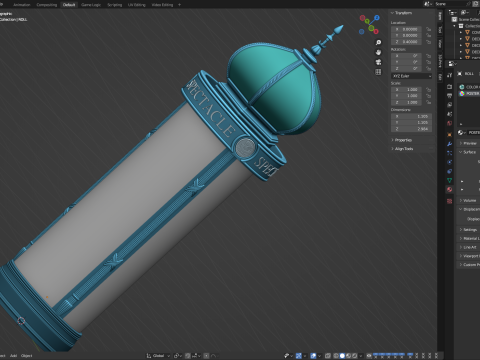Switch to the Video Editing workspace tab
The height and width of the screenshot is (360, 480).
[162, 5]
